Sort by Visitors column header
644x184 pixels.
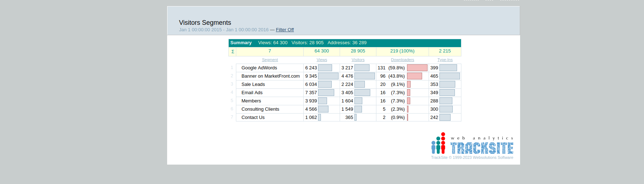click(x=358, y=60)
